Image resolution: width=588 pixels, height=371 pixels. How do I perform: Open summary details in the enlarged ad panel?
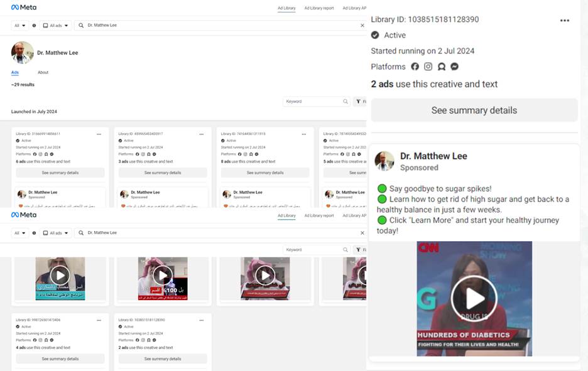(x=474, y=110)
